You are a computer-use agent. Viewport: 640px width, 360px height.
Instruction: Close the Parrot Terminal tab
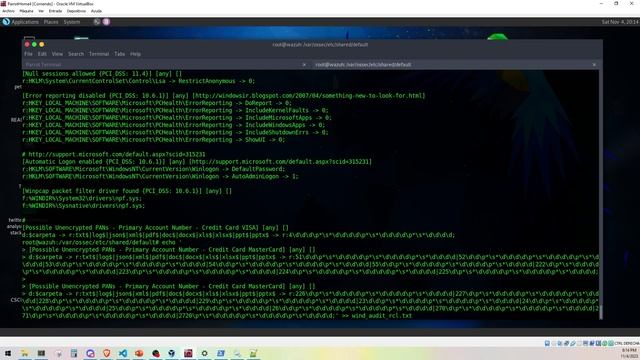(x=304, y=64)
